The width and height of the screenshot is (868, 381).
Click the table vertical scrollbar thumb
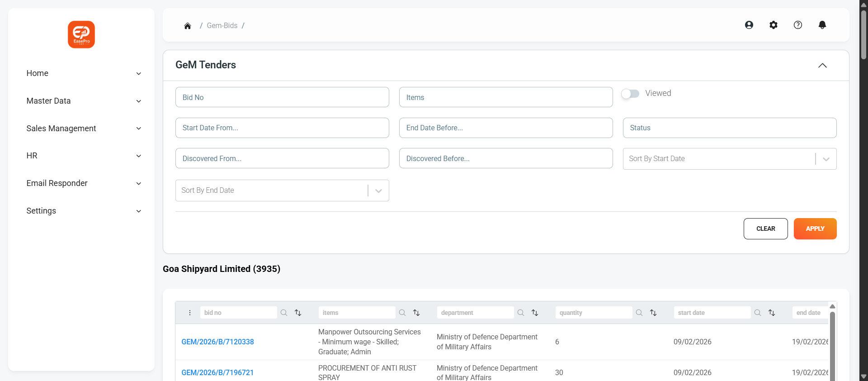832,346
